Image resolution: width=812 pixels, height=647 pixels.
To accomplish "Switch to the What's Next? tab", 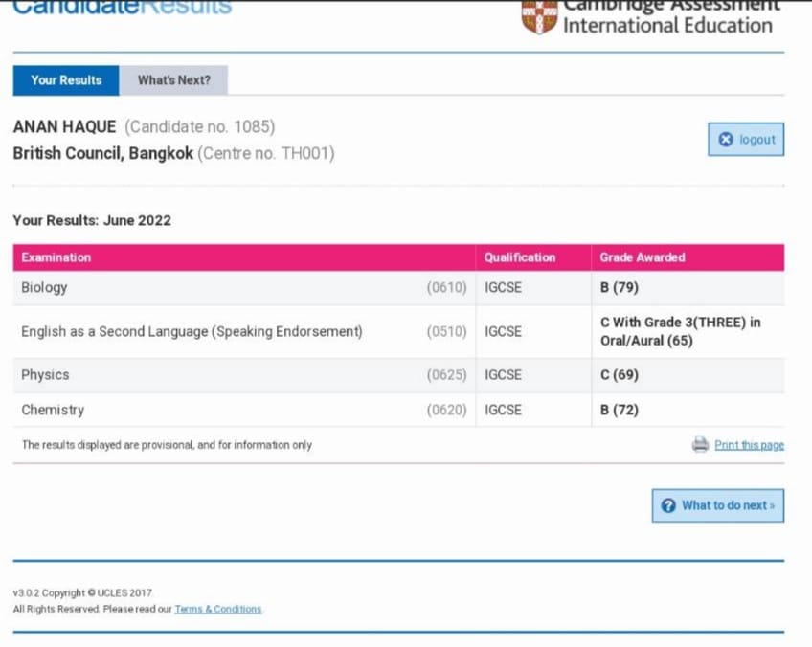I will coord(173,80).
